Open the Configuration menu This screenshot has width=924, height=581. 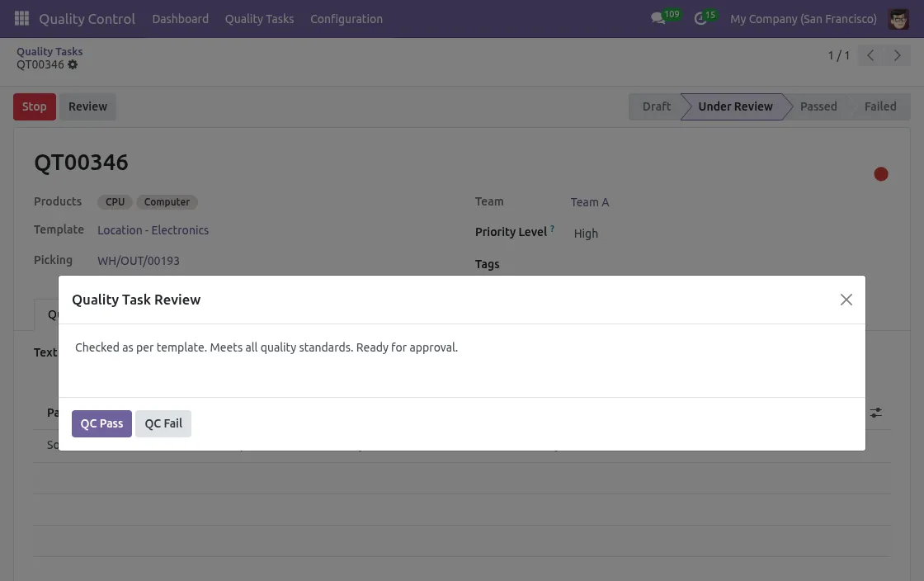point(346,19)
